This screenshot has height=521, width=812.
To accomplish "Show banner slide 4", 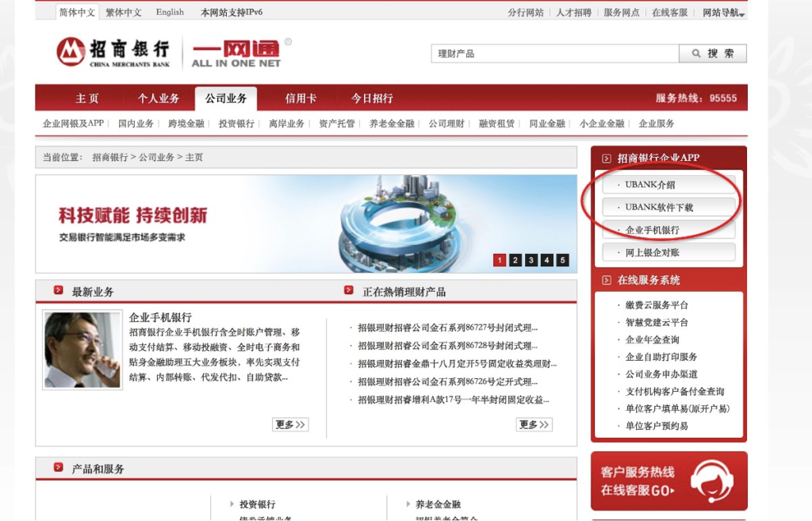I will 547,260.
